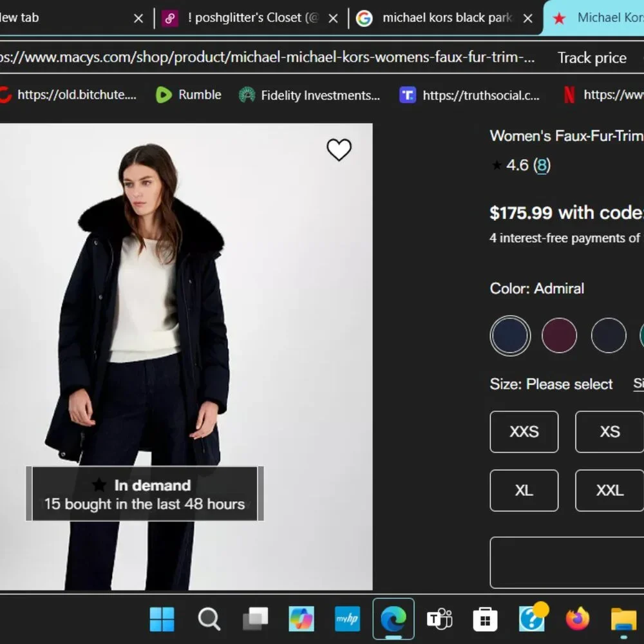Choose size XXL
This screenshot has width=644, height=644.
pyautogui.click(x=609, y=490)
